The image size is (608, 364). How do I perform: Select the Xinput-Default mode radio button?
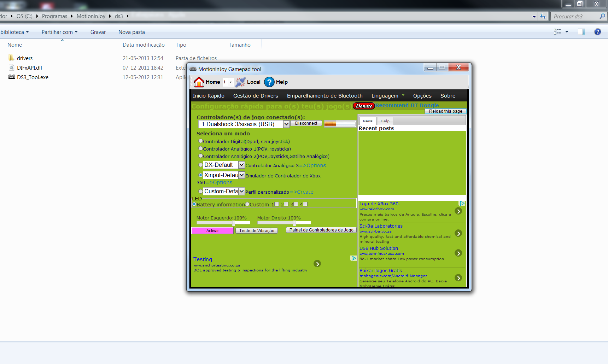[200, 175]
